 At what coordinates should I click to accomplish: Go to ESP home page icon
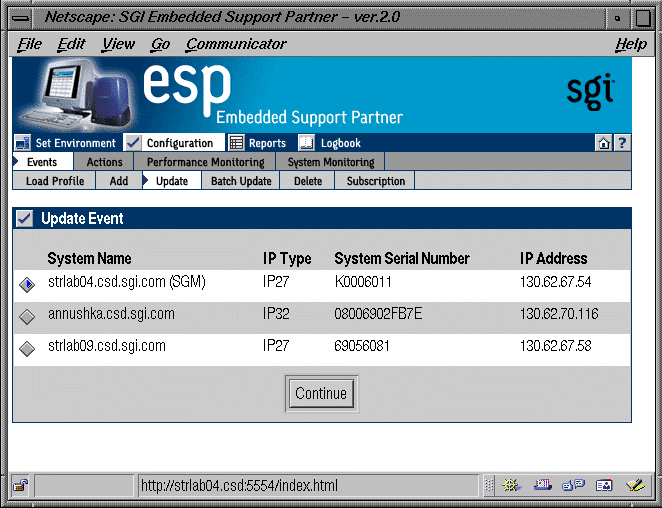[x=604, y=143]
